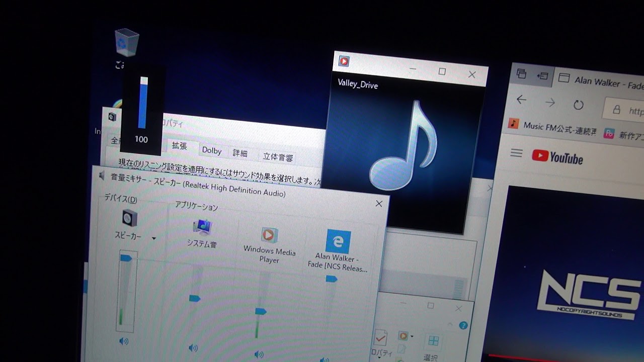Click the Windows Media Player title bar icon
Screen dimensions: 644x362
point(344,61)
